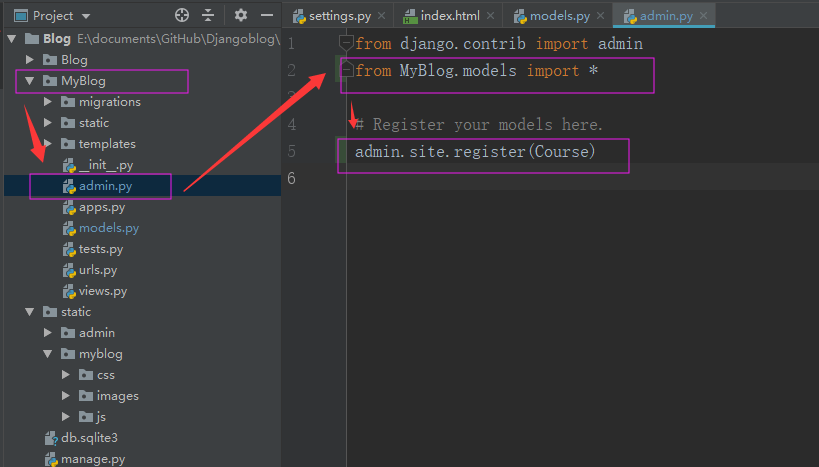Click the Python file icon of apps.py
The image size is (819, 467).
(69, 207)
